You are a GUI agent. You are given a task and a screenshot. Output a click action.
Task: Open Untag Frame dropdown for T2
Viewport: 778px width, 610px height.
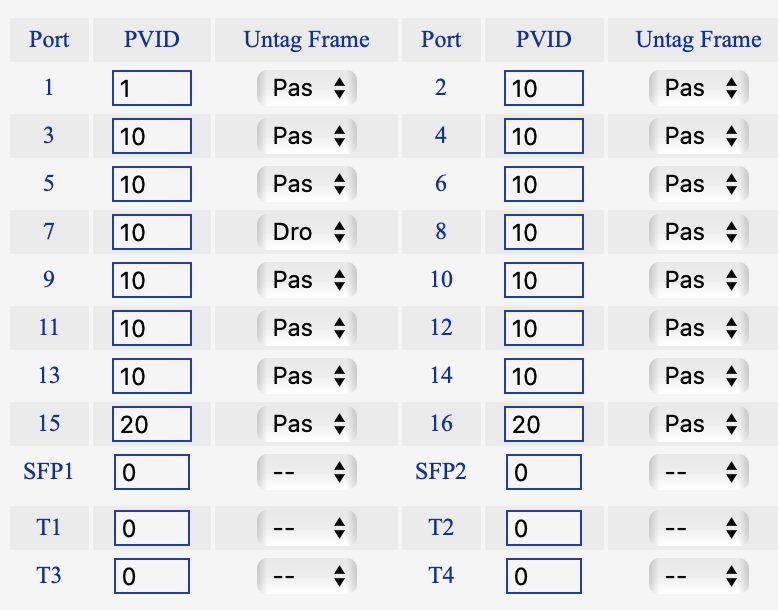point(698,526)
